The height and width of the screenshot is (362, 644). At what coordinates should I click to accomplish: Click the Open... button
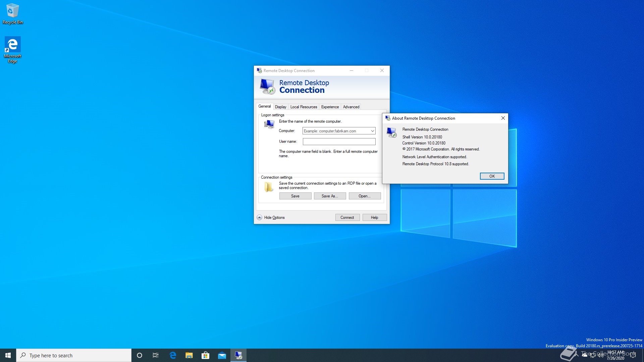tap(365, 196)
